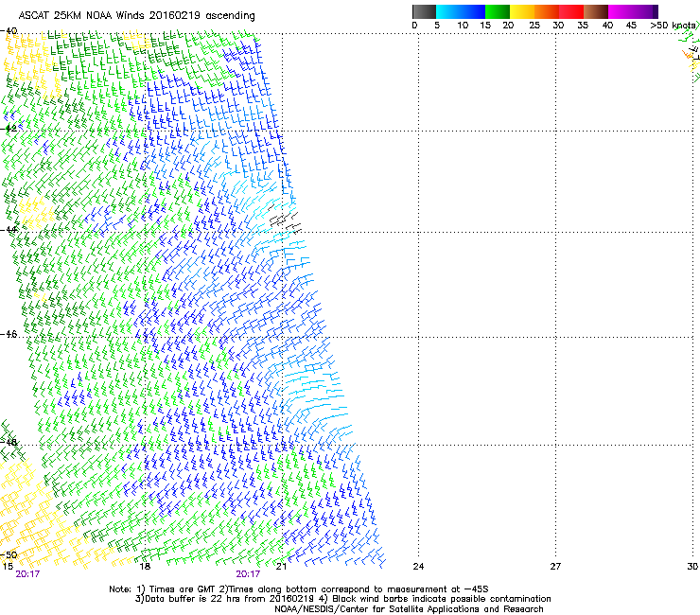Screen dimensions: 700x615
Task: Click the brown 35–40 knots legend segment
Action: [596, 11]
